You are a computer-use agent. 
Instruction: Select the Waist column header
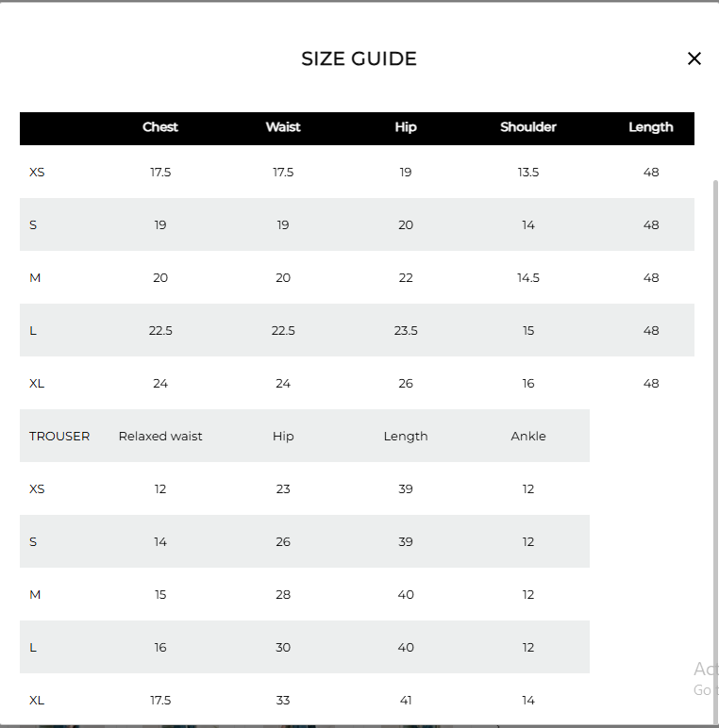click(283, 127)
